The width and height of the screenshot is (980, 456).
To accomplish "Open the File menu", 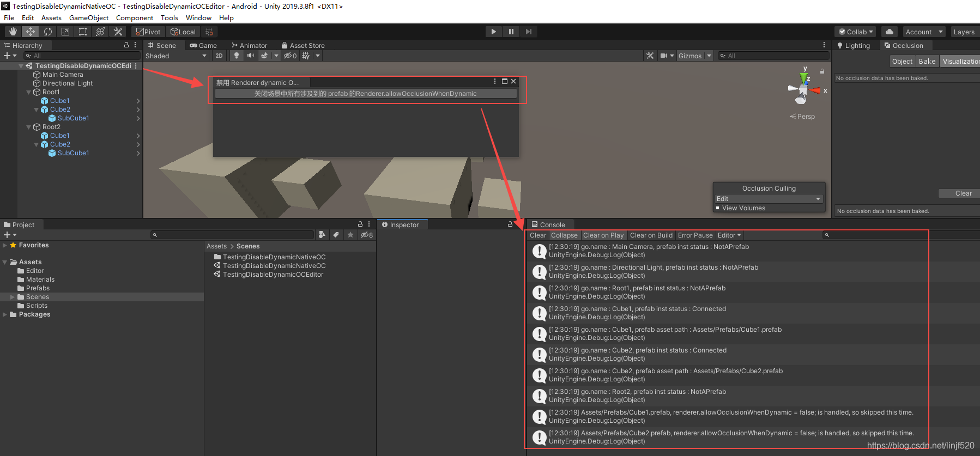I will tap(9, 17).
